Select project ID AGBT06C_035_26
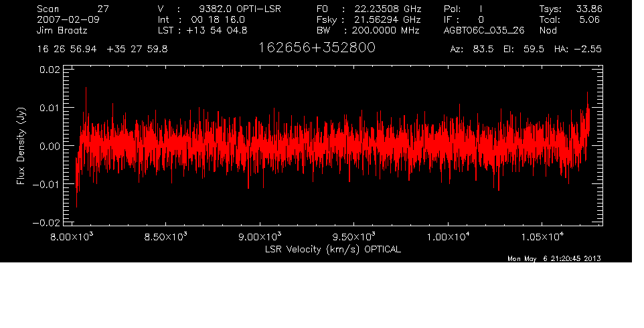Screen dimensions: 644x328 [484, 30]
